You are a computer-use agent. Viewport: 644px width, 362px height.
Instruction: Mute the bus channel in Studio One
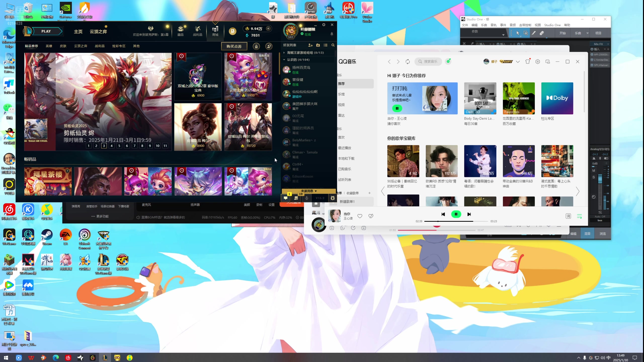[594, 171]
